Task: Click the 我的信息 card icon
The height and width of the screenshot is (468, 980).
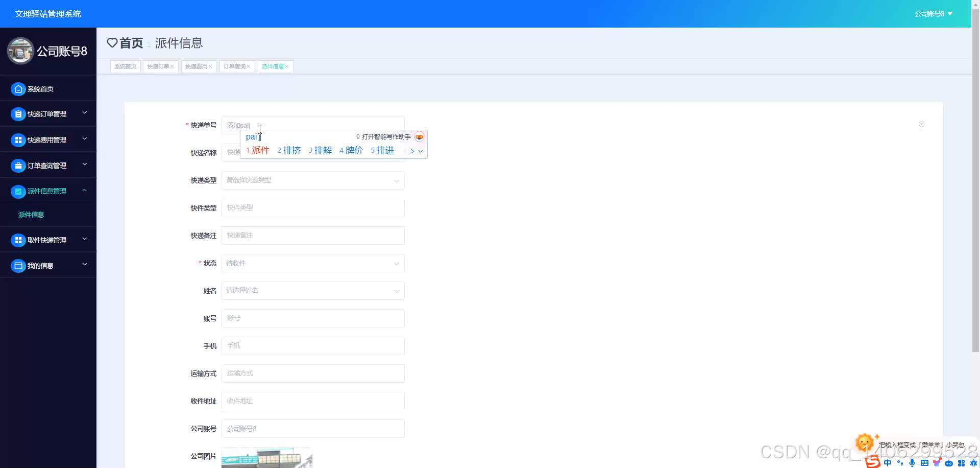Action: coord(18,266)
